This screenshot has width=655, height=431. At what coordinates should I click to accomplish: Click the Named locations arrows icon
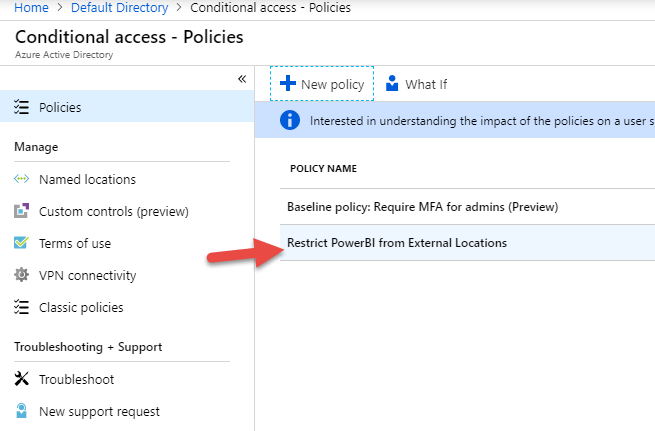(x=21, y=179)
